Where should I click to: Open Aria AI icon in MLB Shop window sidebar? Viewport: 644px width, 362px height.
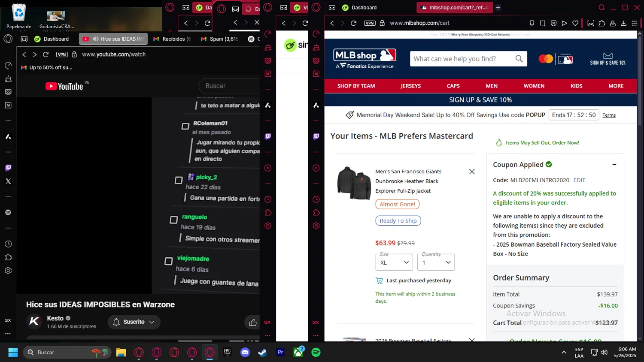[x=316, y=105]
